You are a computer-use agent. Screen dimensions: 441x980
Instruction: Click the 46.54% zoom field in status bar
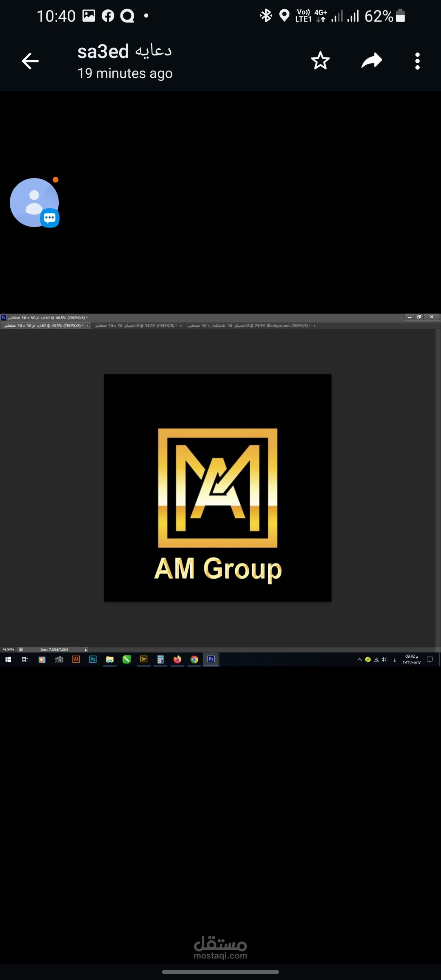point(8,649)
